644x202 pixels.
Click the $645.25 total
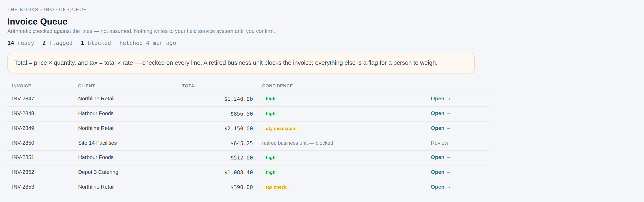[241, 143]
